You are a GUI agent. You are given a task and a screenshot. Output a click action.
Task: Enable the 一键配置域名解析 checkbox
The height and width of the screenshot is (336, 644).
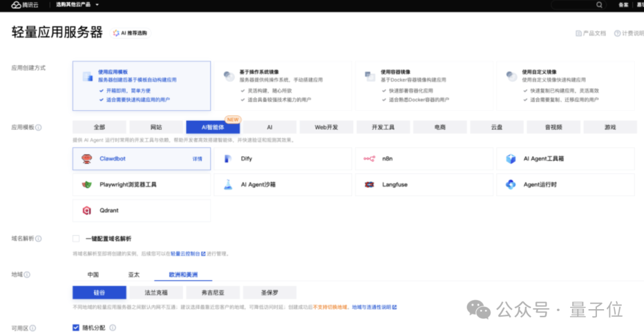pyautogui.click(x=76, y=239)
